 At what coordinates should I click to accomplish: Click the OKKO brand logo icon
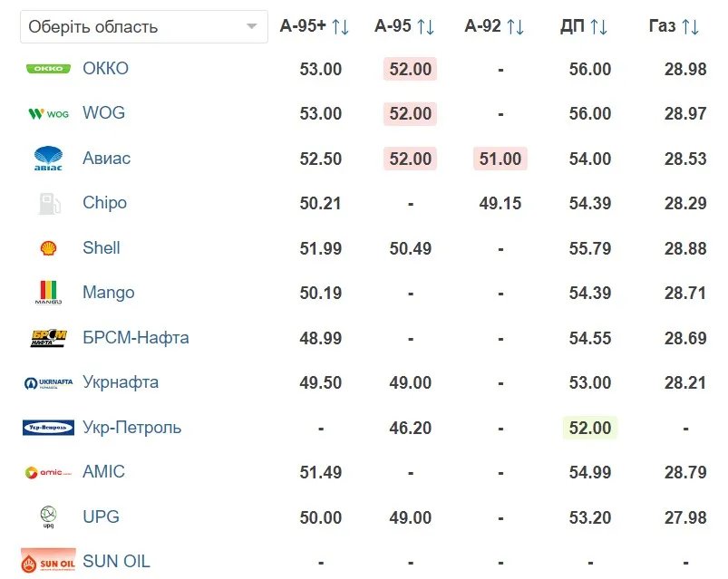coord(49,69)
